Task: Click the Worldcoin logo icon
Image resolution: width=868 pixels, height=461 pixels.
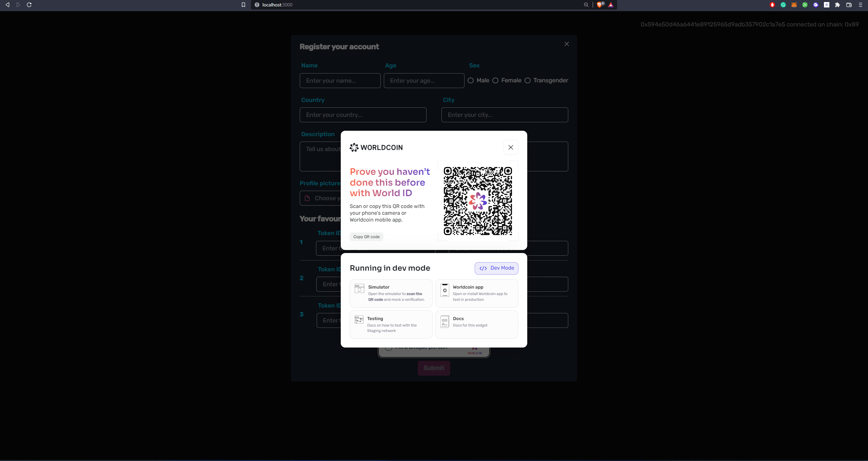Action: (x=354, y=147)
